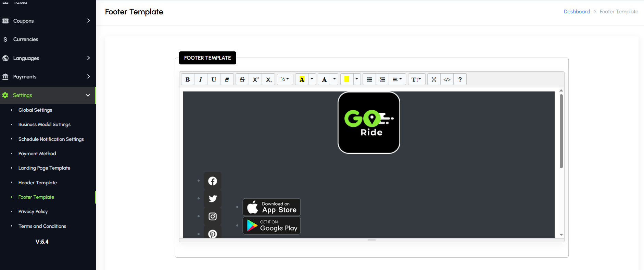644x270 pixels.
Task: Click the yellow background color swatch
Action: click(346, 79)
